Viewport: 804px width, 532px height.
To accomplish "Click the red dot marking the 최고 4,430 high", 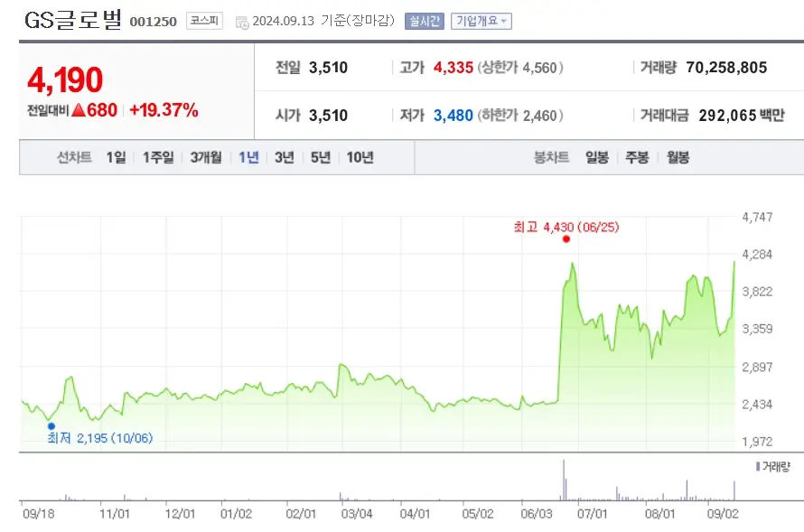I will (567, 239).
